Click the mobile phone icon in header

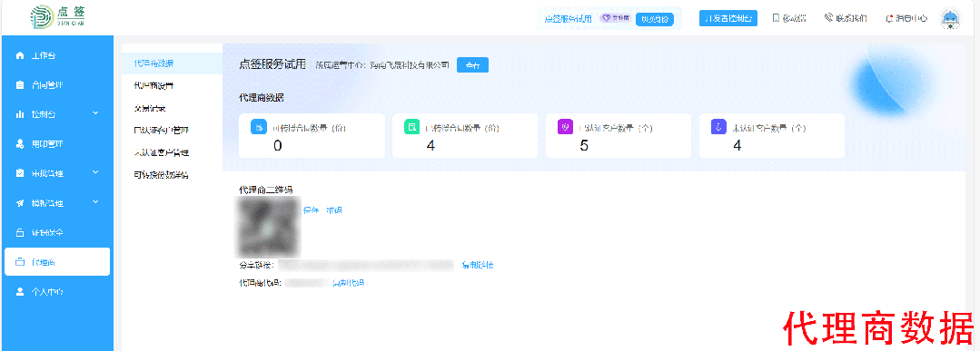[x=776, y=18]
